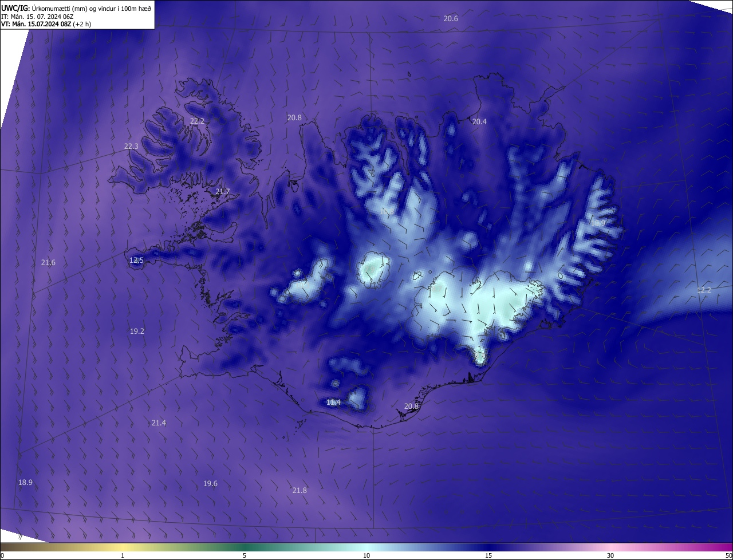Click the 0 tick on the color scale
Viewport: 733px width, 560px height.
(x=2, y=556)
